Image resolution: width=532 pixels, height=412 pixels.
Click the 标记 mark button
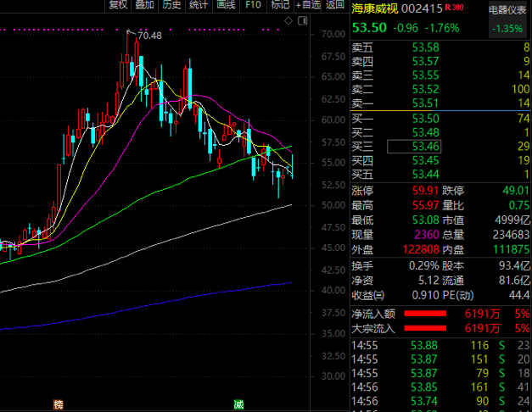(280, 5)
